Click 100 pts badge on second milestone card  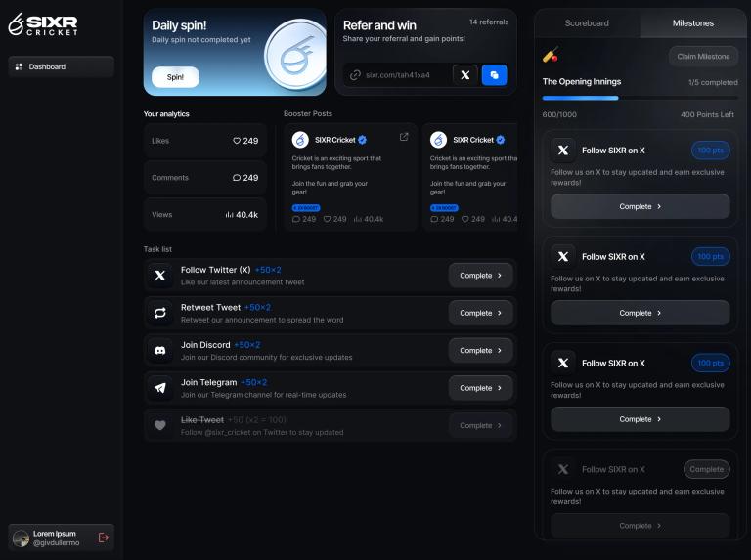tap(710, 257)
